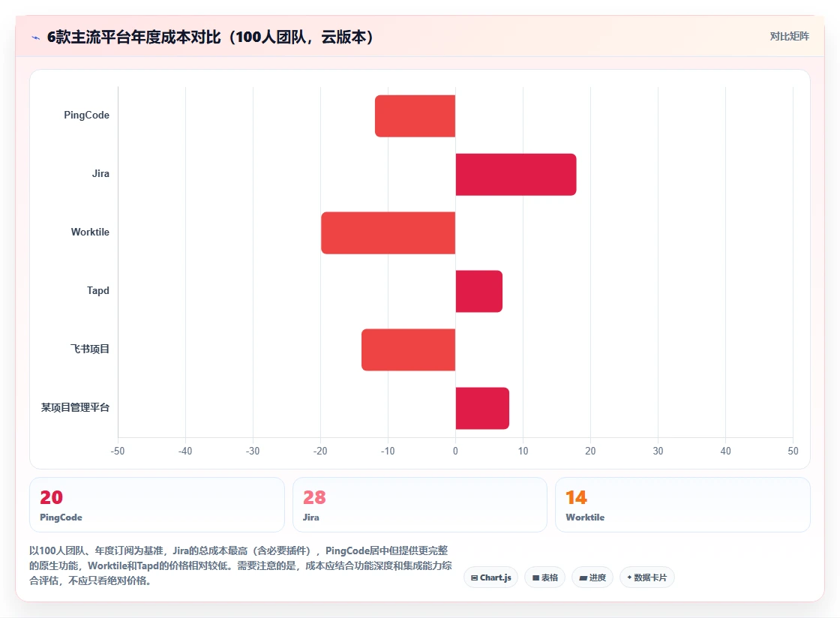The height and width of the screenshot is (618, 840).
Task: Click the Worktile bar in chart
Action: [x=388, y=233]
